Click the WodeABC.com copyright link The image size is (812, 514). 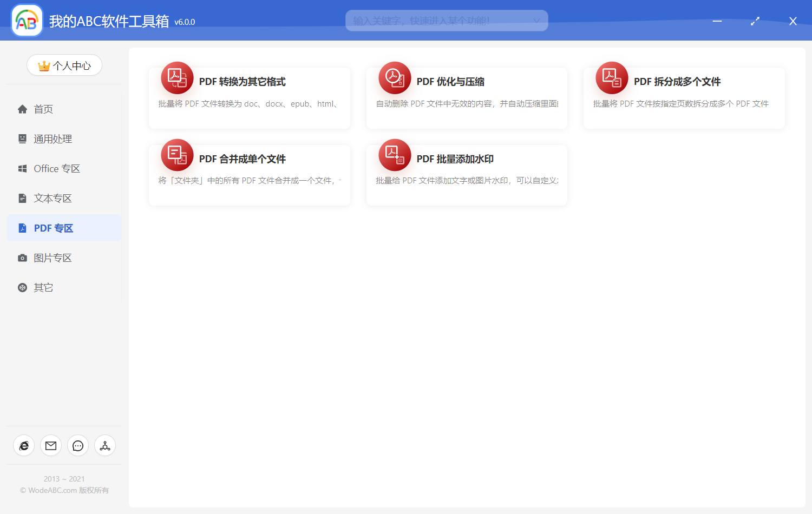63,490
